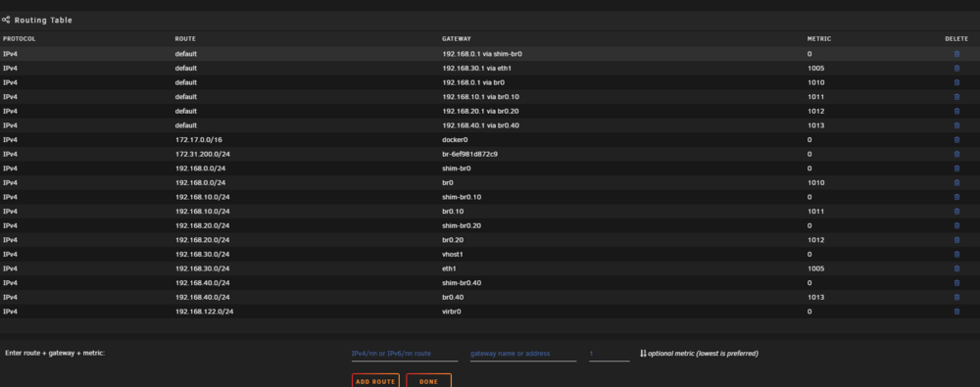This screenshot has height=387, width=980.
Task: Click the Routing Table section title
Action: pyautogui.click(x=43, y=20)
